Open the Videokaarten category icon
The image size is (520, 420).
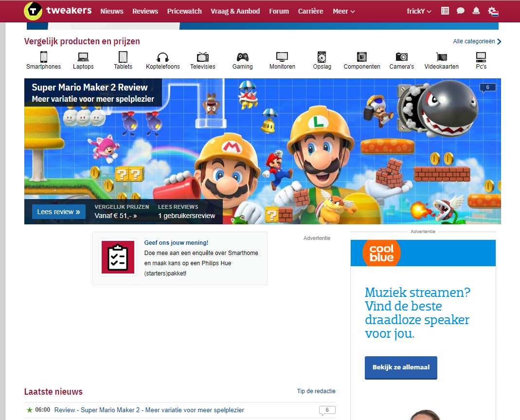441,57
